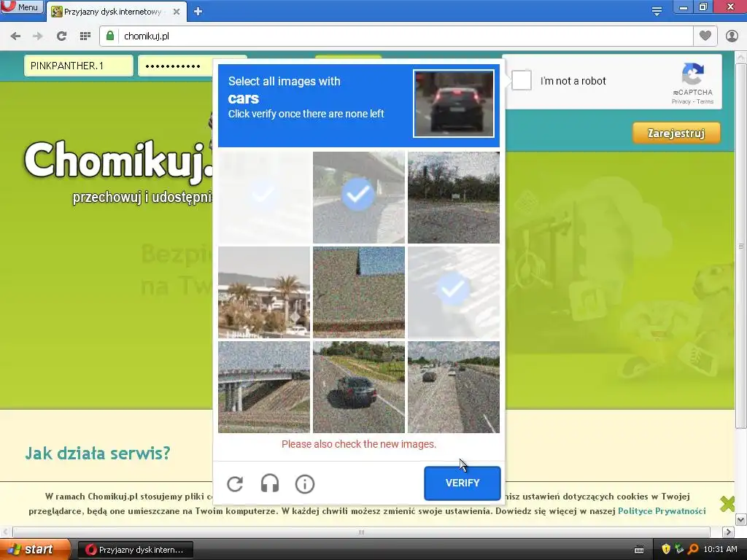
Task: Click the PINKPANTHER.1 username field
Action: (x=79, y=66)
